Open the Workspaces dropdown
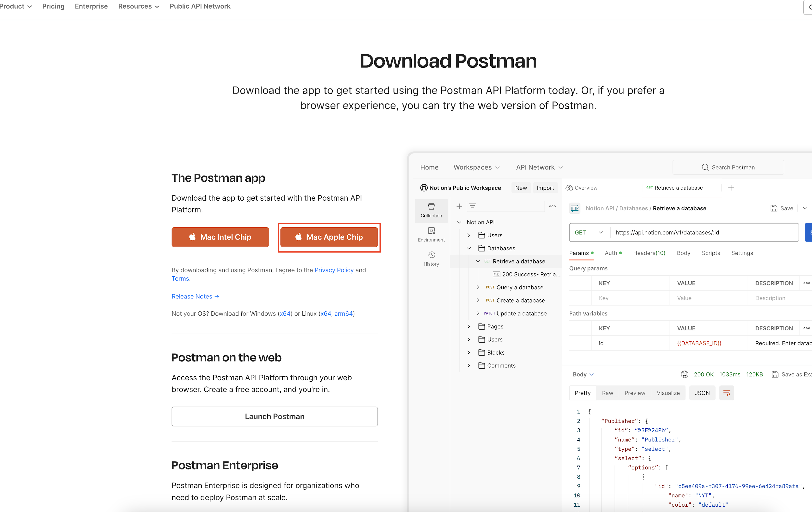 tap(476, 167)
